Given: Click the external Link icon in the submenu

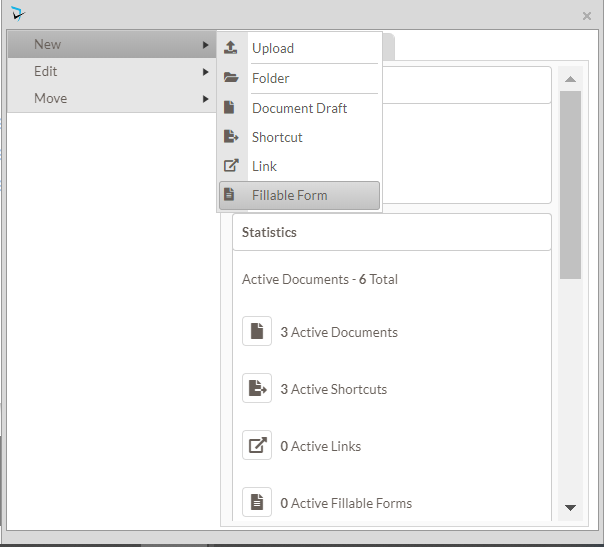Looking at the screenshot, I should click(x=231, y=166).
